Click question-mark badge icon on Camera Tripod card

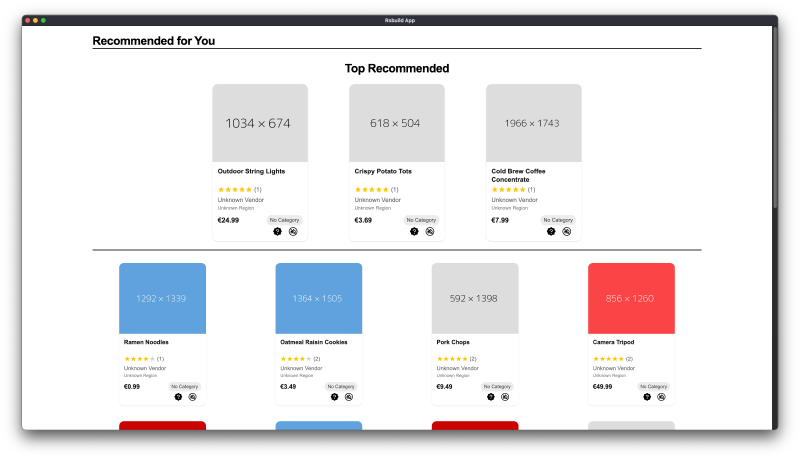(x=647, y=397)
